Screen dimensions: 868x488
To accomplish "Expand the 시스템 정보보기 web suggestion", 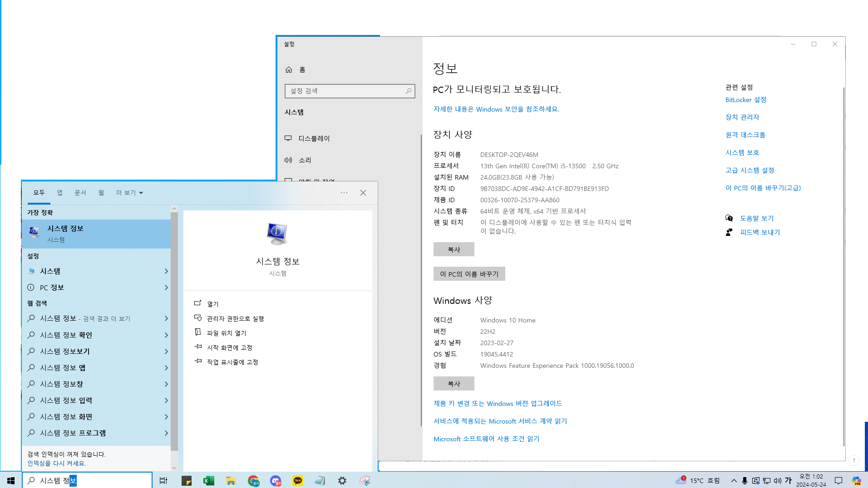I will [166, 351].
